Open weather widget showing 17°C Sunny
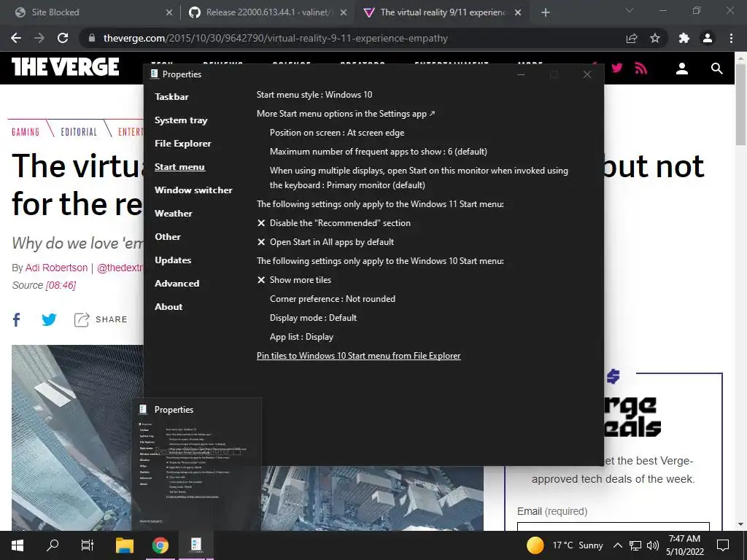Image resolution: width=747 pixels, height=560 pixels. click(565, 545)
